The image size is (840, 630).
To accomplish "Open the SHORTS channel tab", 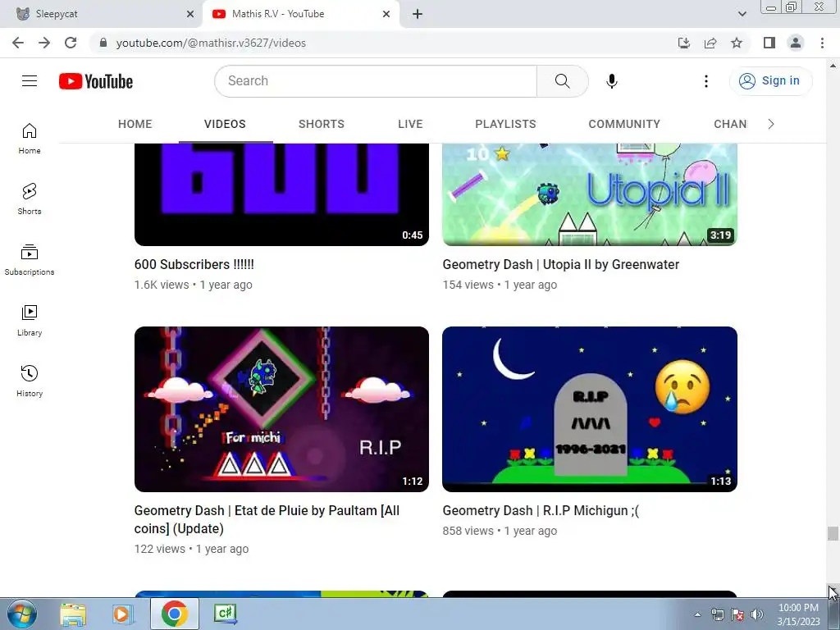I will click(x=322, y=125).
